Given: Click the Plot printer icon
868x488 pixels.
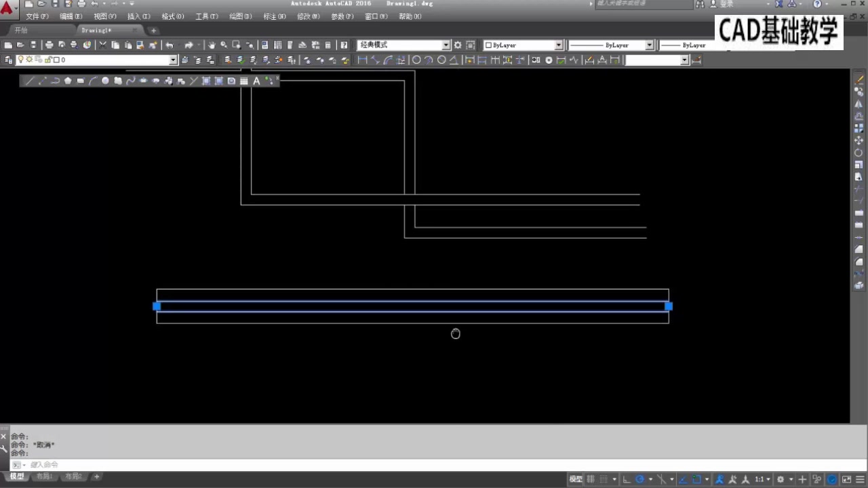Looking at the screenshot, I should tap(49, 45).
